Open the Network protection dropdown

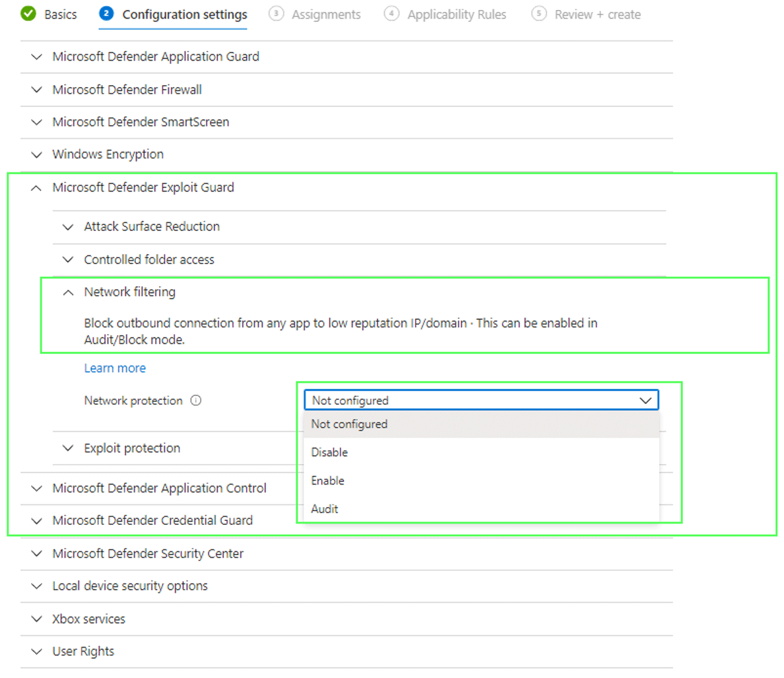pos(481,400)
